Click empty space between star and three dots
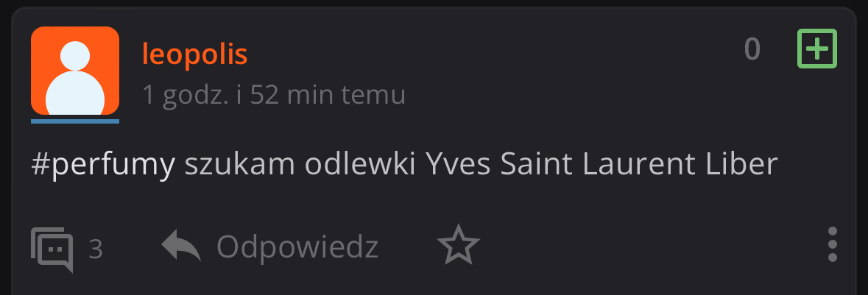 [653, 245]
